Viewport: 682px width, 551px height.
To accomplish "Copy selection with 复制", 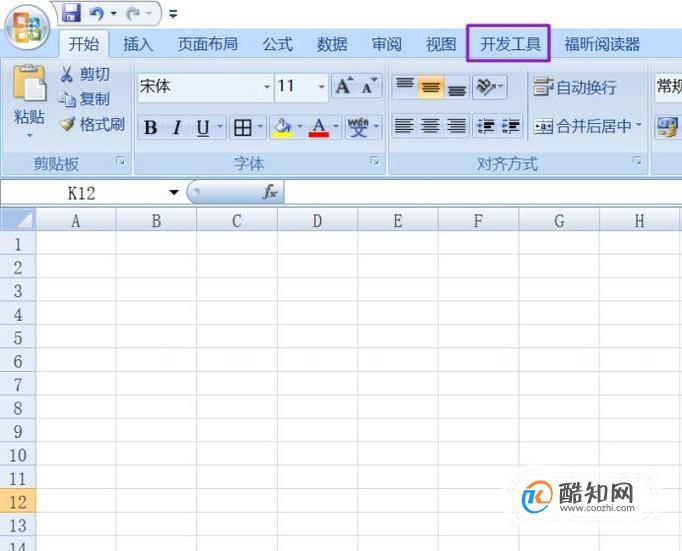I will click(85, 99).
